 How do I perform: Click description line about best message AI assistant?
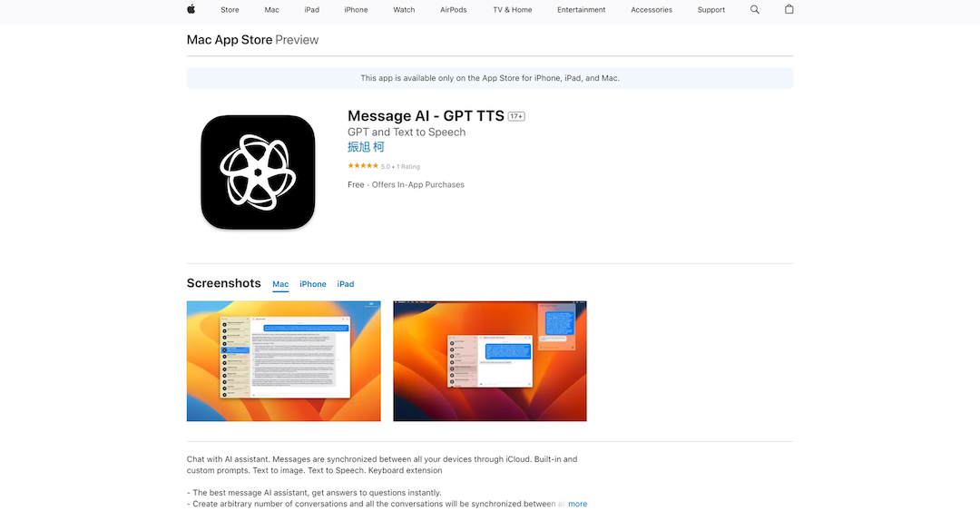click(x=314, y=492)
